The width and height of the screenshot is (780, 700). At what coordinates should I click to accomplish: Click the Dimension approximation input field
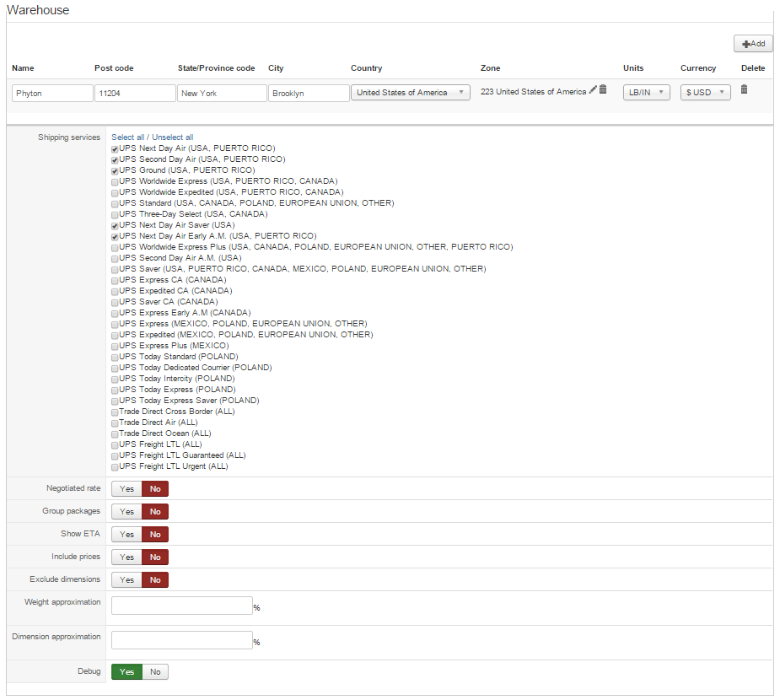[x=182, y=640]
